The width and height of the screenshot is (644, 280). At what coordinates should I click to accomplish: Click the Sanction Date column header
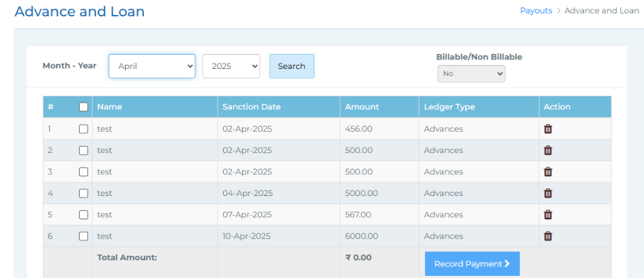(251, 107)
